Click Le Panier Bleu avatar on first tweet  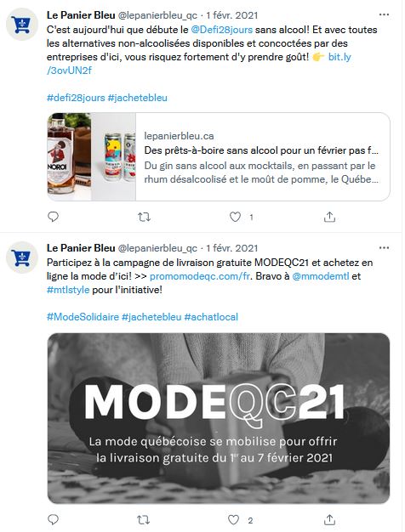tap(22, 25)
